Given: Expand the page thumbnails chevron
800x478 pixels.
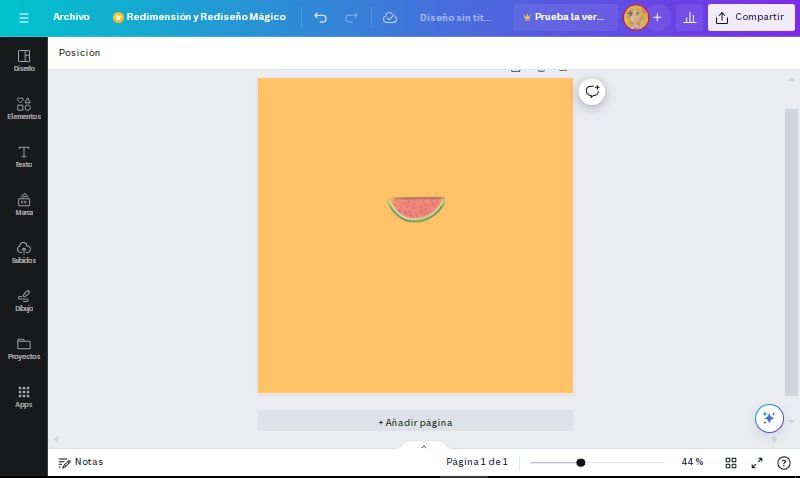Looking at the screenshot, I should pyautogui.click(x=423, y=446).
